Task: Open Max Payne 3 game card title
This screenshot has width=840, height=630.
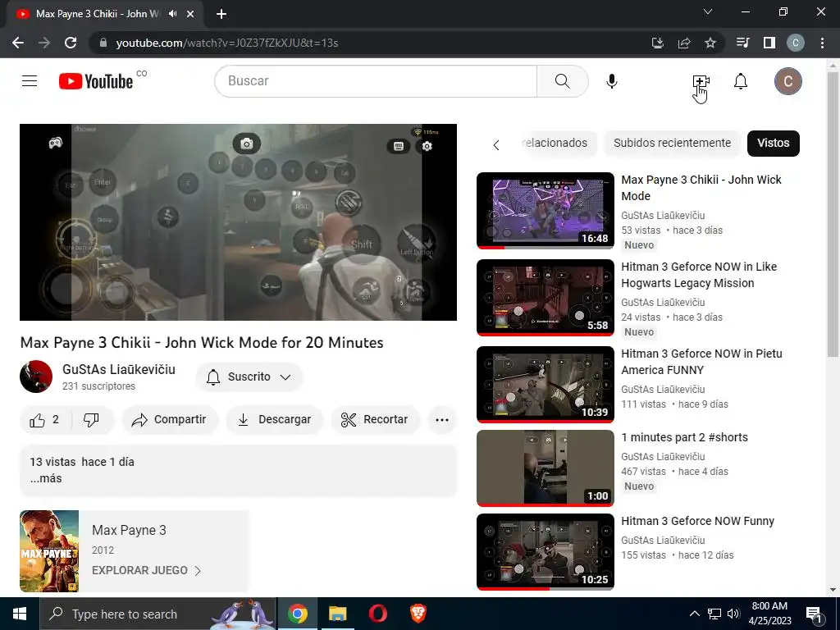Action: [x=129, y=531]
